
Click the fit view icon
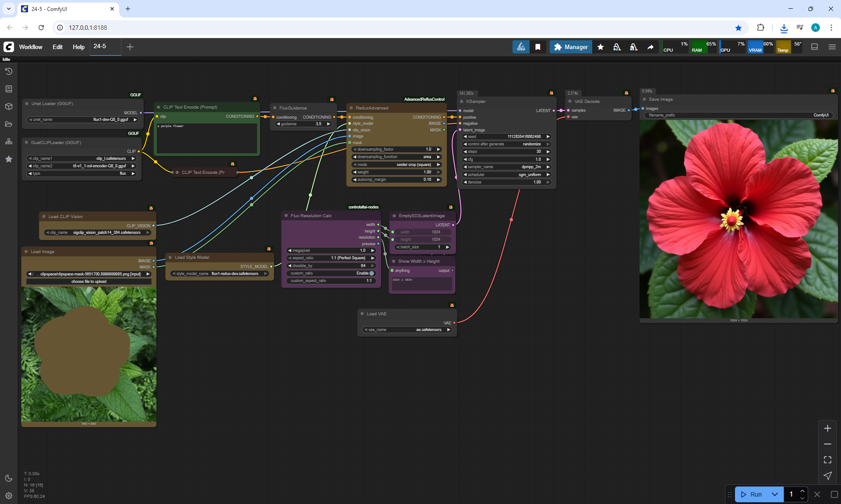point(827,460)
